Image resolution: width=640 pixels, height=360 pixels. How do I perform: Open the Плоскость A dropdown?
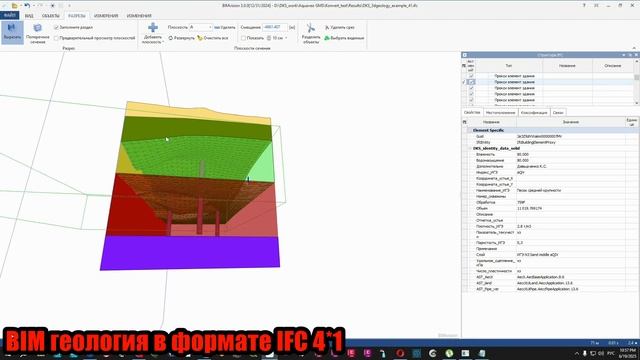[210, 27]
